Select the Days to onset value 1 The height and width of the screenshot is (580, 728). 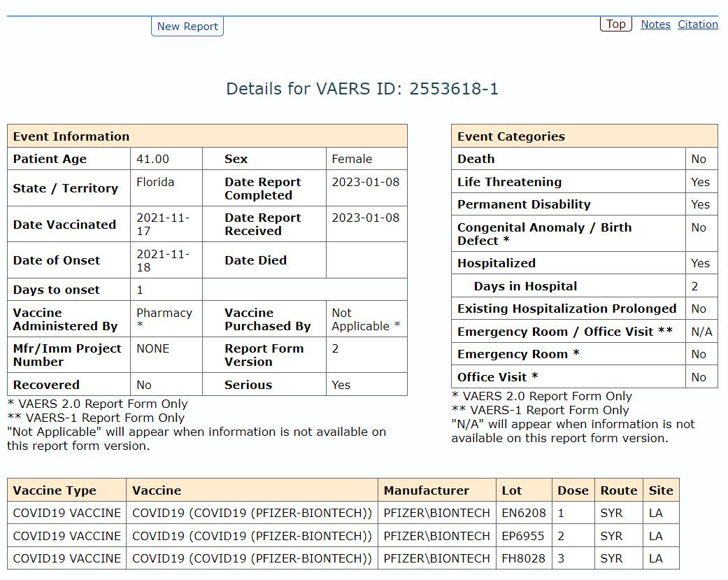click(x=140, y=290)
